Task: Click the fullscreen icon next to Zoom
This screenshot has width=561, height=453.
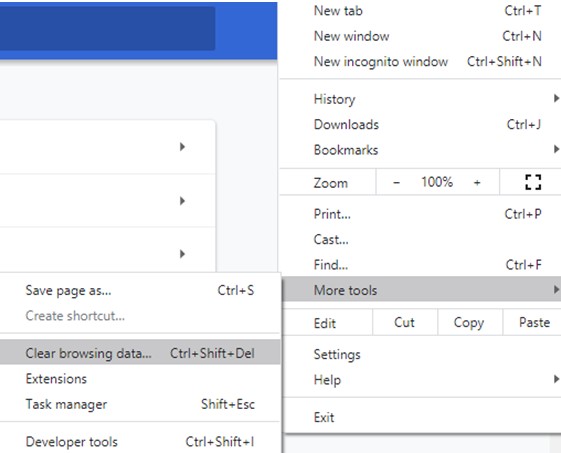Action: pyautogui.click(x=533, y=182)
